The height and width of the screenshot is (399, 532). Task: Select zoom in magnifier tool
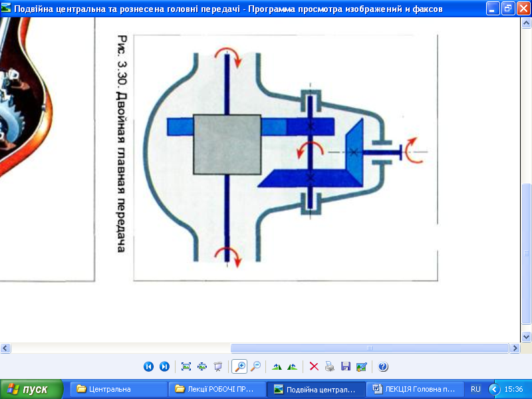239,366
